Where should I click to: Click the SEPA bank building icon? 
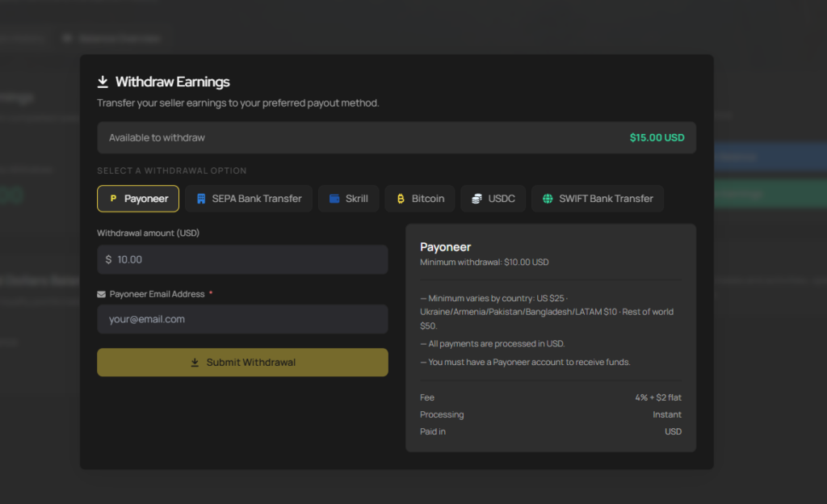pyautogui.click(x=201, y=199)
